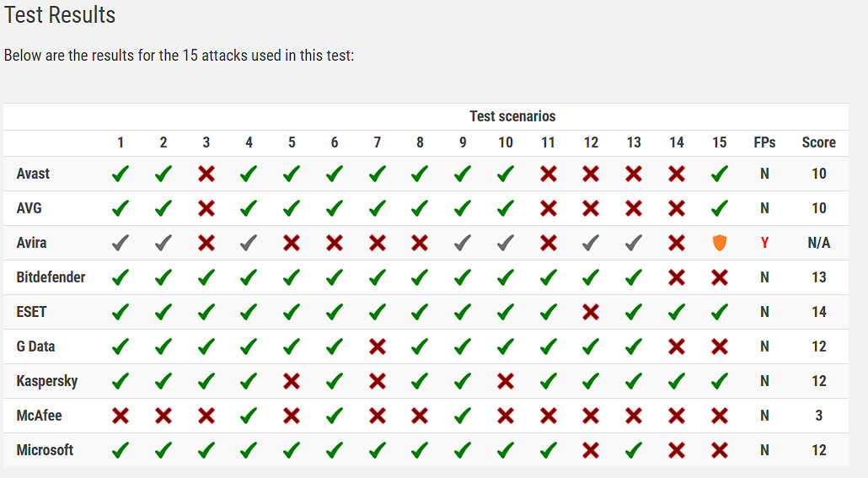Click the Bitdefender row label
The width and height of the screenshot is (868, 478).
[x=51, y=277]
